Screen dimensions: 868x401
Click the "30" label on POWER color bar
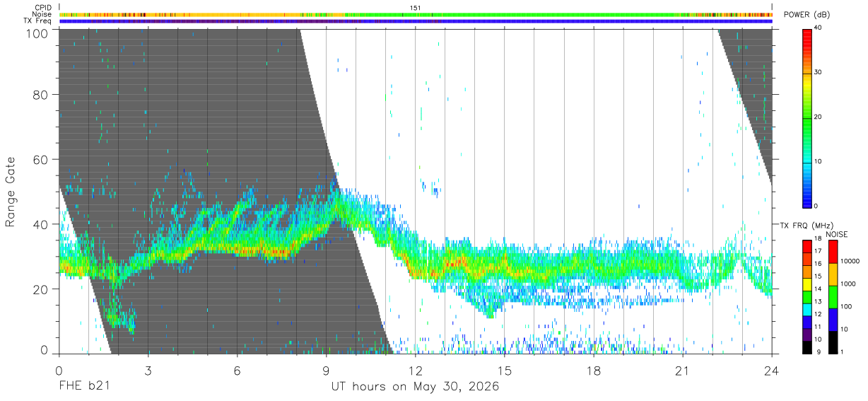click(817, 73)
